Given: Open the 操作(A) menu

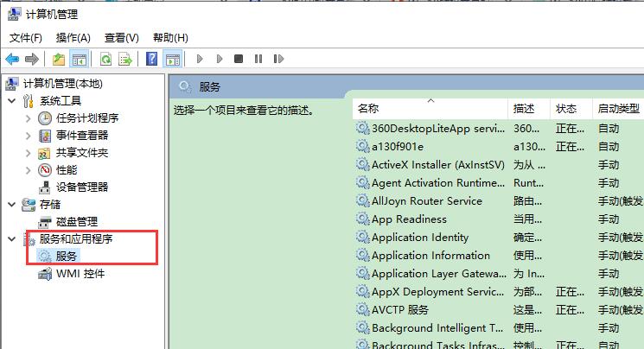Looking at the screenshot, I should (x=73, y=38).
